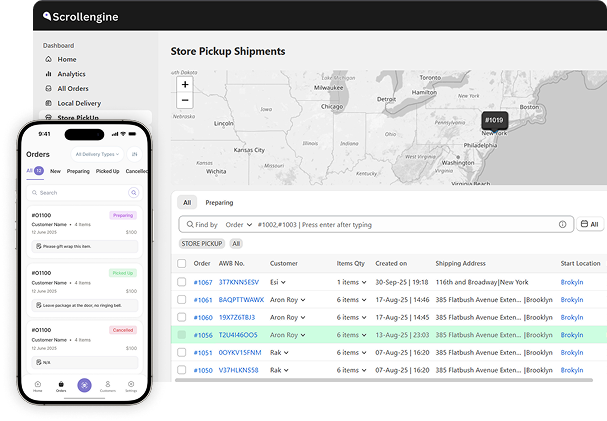The width and height of the screenshot is (607, 421).
Task: Expand 6 items quantity for #1060
Action: pyautogui.click(x=364, y=317)
